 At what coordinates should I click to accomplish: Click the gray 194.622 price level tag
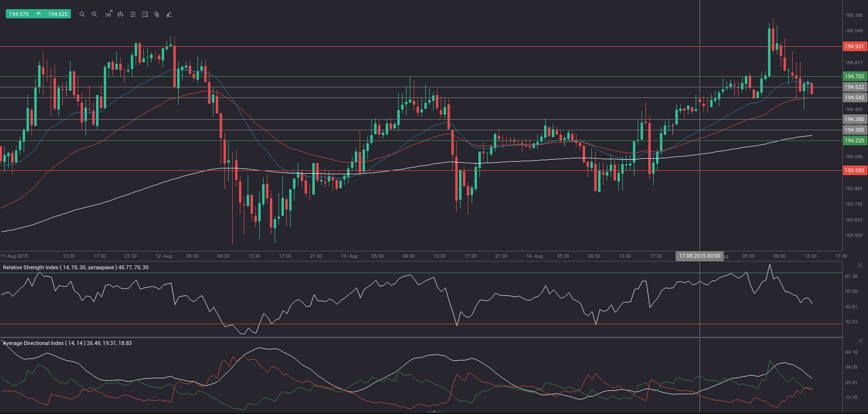tap(854, 87)
